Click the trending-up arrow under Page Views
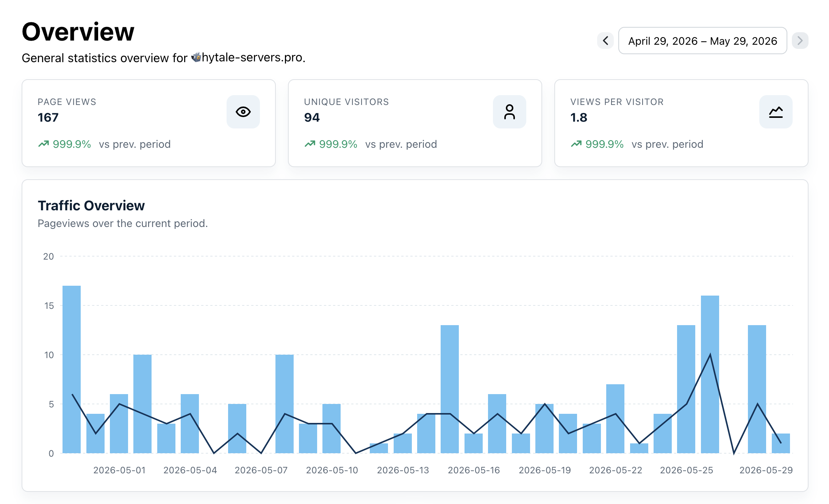This screenshot has width=829, height=504. tap(44, 144)
